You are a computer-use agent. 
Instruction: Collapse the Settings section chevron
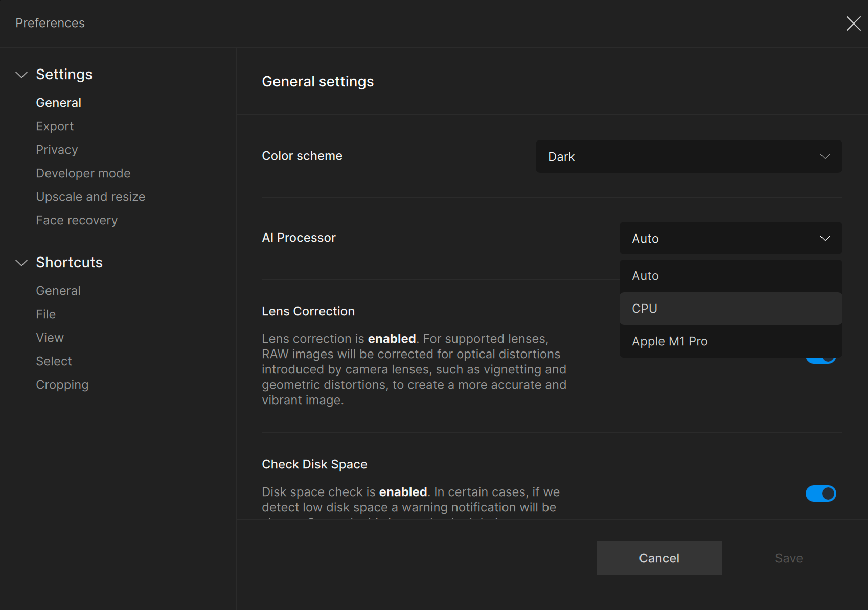[21, 75]
